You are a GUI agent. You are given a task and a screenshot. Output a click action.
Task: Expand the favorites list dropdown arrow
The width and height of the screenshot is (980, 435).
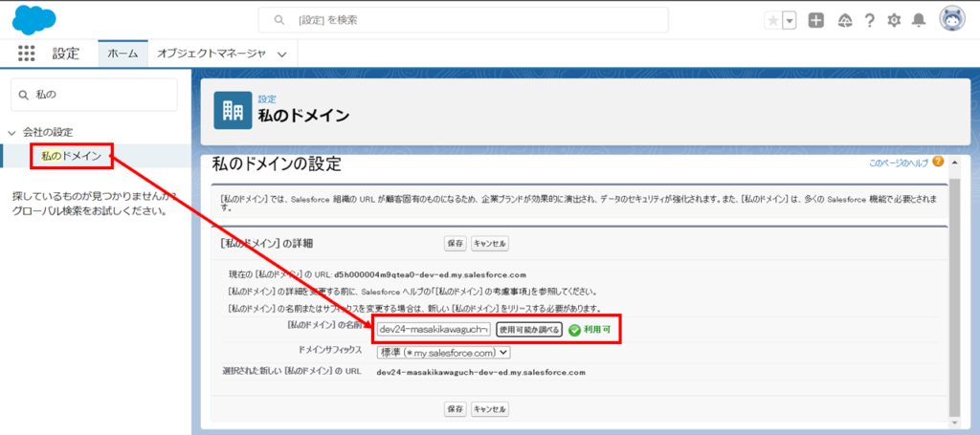point(790,20)
